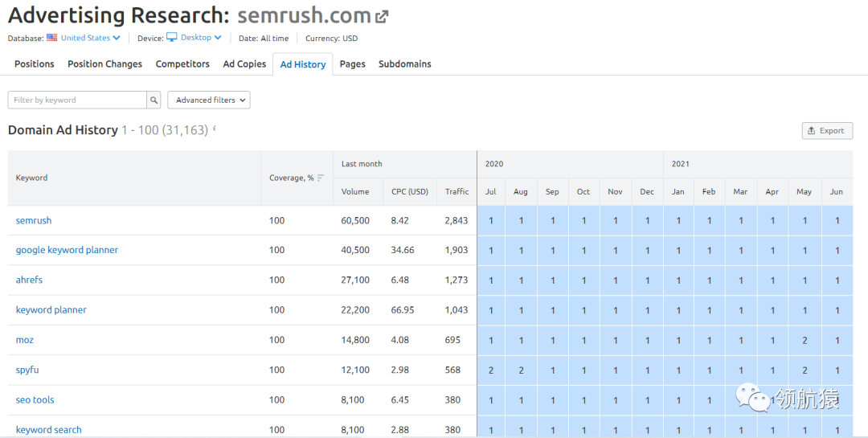Expand the Advanced filters dropdown
The width and height of the screenshot is (868, 438).
(x=209, y=100)
